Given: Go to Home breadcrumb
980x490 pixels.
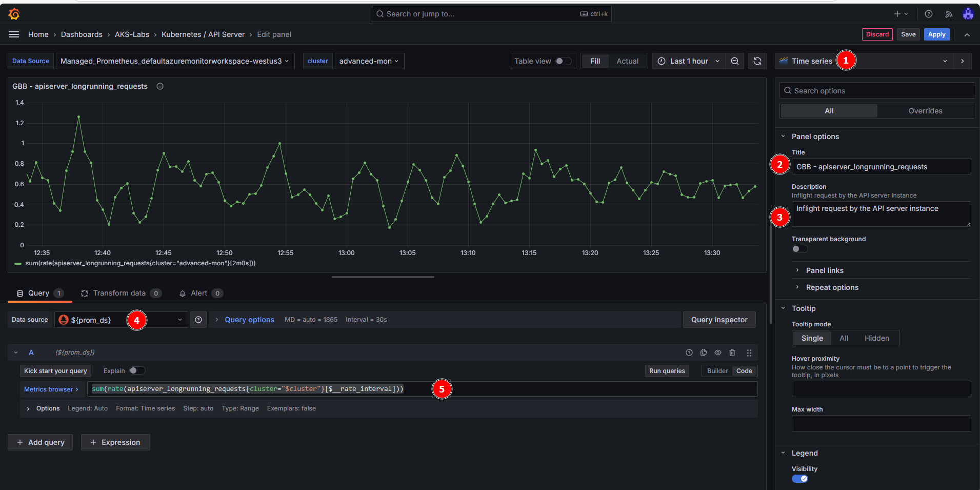Looking at the screenshot, I should click(x=38, y=34).
